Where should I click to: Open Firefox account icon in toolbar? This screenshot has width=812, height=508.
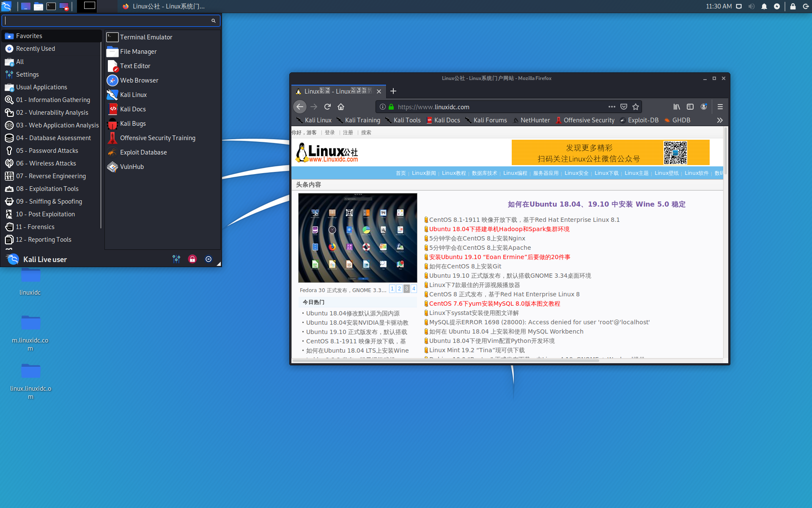tap(704, 107)
